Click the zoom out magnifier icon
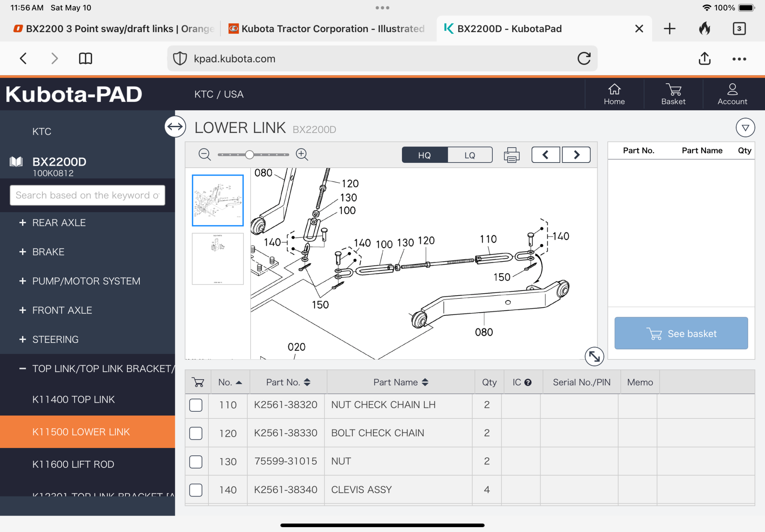 (205, 154)
